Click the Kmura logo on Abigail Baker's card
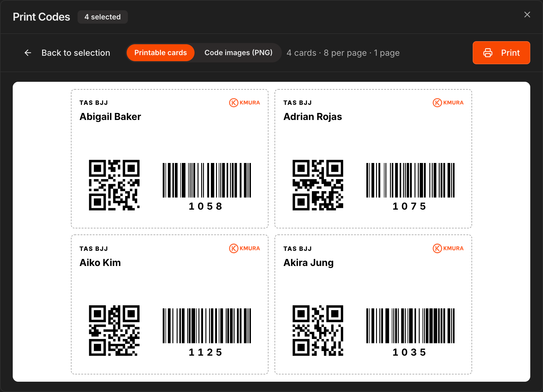The width and height of the screenshot is (543, 392). click(x=245, y=103)
